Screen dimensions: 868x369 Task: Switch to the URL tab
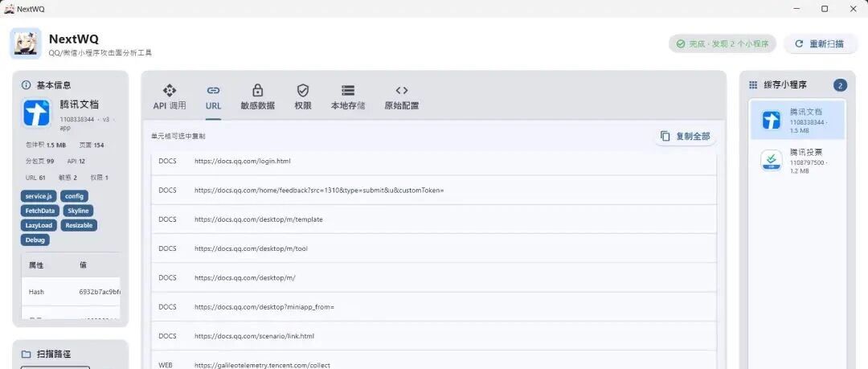click(x=213, y=96)
